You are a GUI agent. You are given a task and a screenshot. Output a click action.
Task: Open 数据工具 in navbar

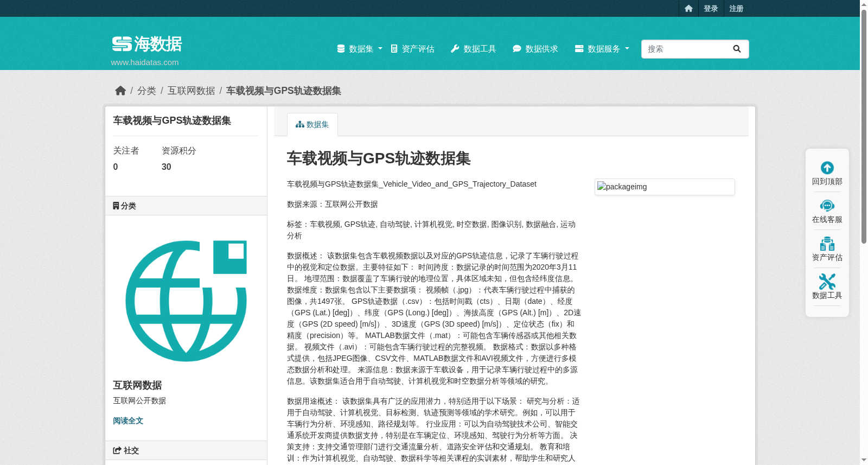click(474, 49)
